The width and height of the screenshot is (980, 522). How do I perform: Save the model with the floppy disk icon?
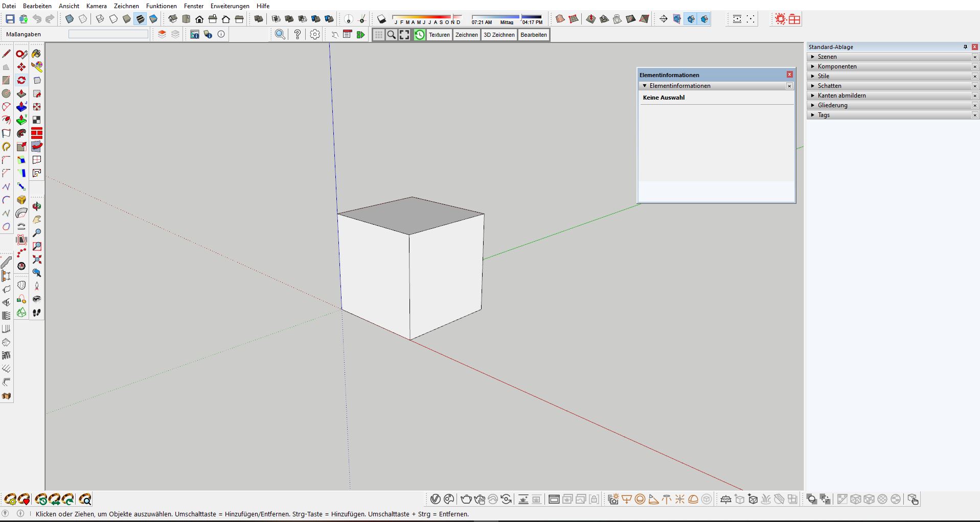click(x=10, y=19)
